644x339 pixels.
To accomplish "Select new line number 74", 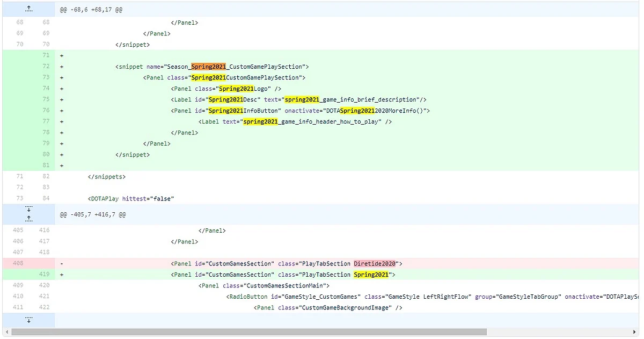I will pyautogui.click(x=46, y=89).
